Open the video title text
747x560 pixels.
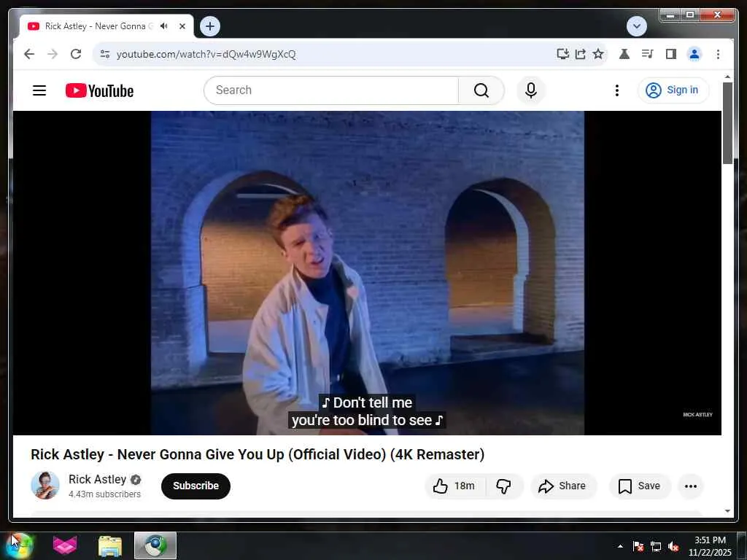pyautogui.click(x=258, y=454)
